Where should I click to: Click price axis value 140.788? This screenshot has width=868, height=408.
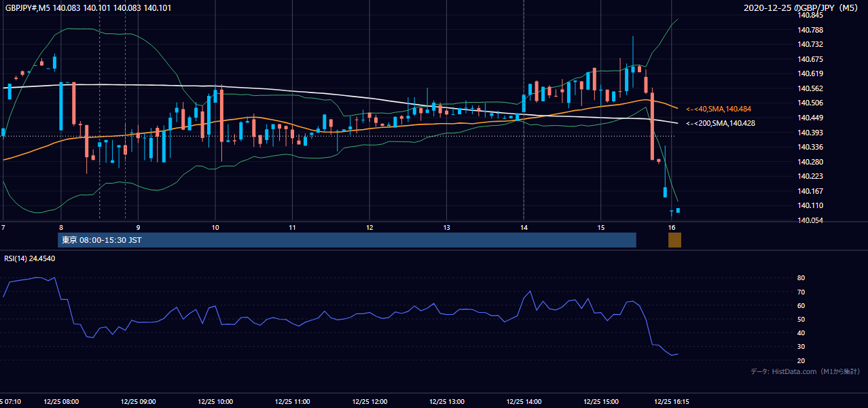[x=810, y=30]
